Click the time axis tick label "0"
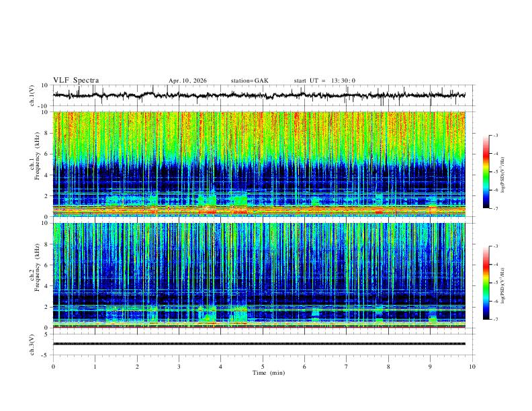 pyautogui.click(x=53, y=367)
